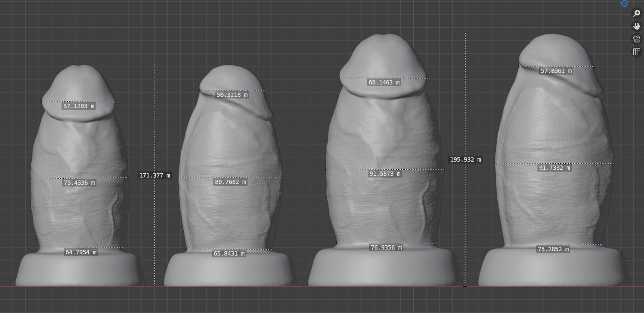Select the 64.7954 m ruler label

tap(80, 252)
